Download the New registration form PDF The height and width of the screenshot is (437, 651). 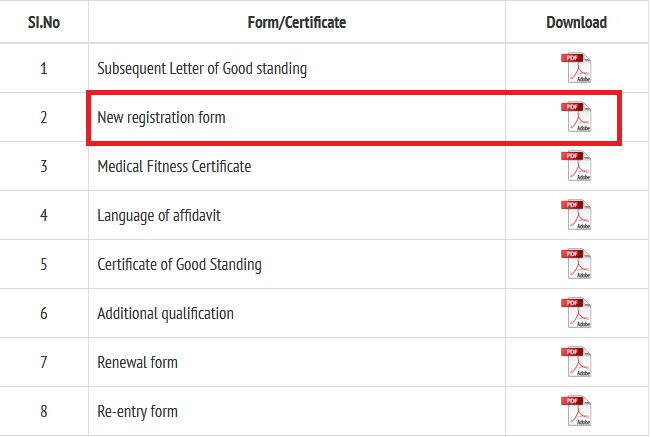pos(576,117)
